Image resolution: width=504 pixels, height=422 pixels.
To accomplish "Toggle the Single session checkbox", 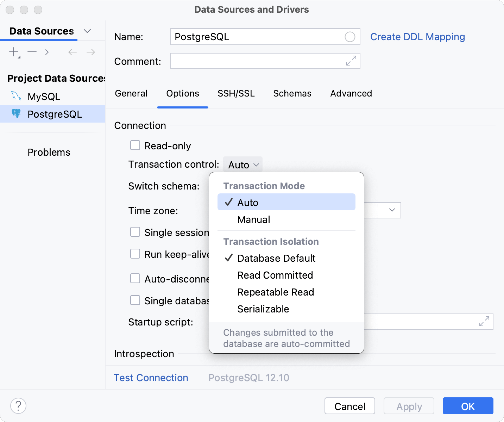I will (135, 232).
